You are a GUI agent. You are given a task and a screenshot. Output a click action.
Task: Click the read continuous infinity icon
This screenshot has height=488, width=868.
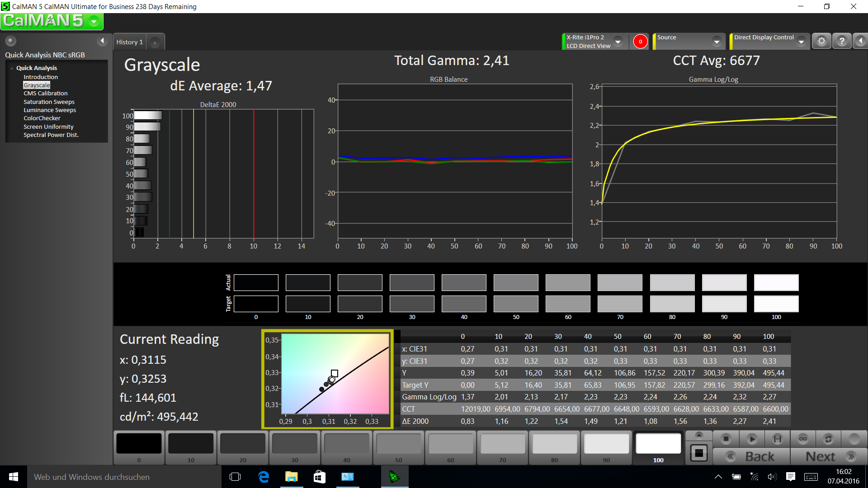(x=803, y=439)
